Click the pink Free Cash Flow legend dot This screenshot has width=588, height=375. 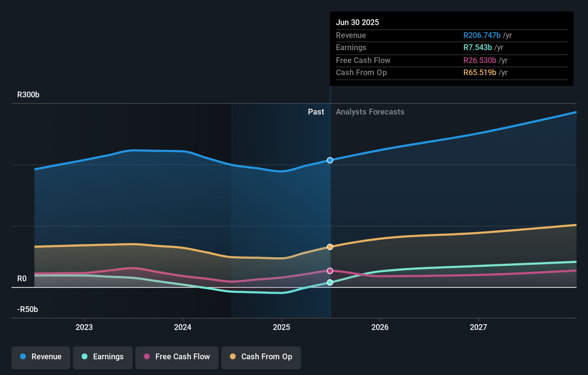147,356
